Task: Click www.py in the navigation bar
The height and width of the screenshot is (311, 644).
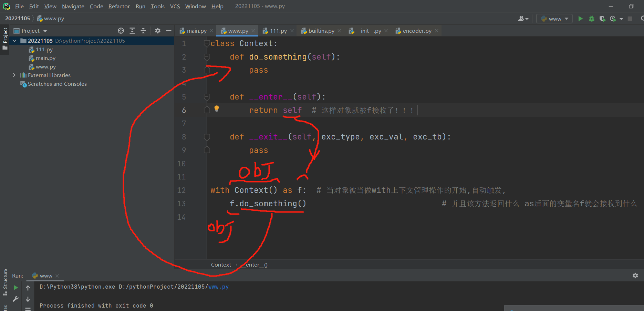Action: click(51, 18)
